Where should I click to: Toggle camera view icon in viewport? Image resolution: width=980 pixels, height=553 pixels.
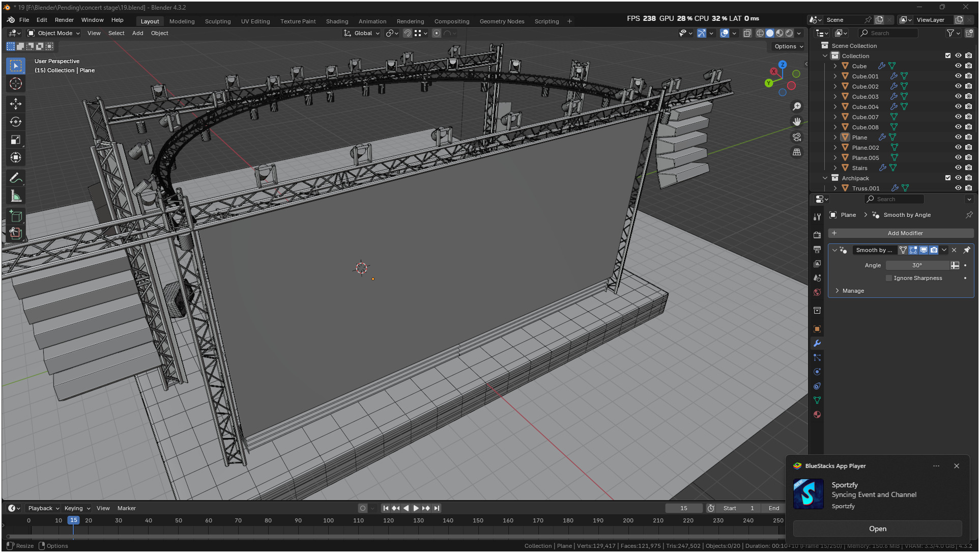tap(797, 137)
